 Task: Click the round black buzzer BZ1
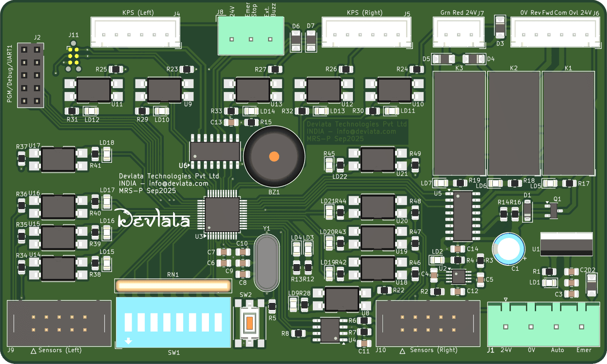(274, 156)
